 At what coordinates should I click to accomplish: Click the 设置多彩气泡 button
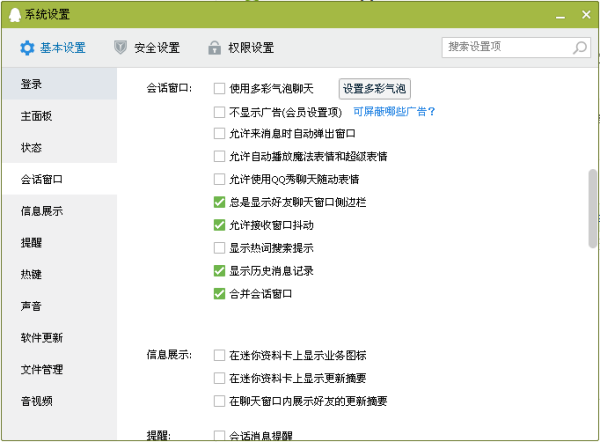tap(374, 89)
